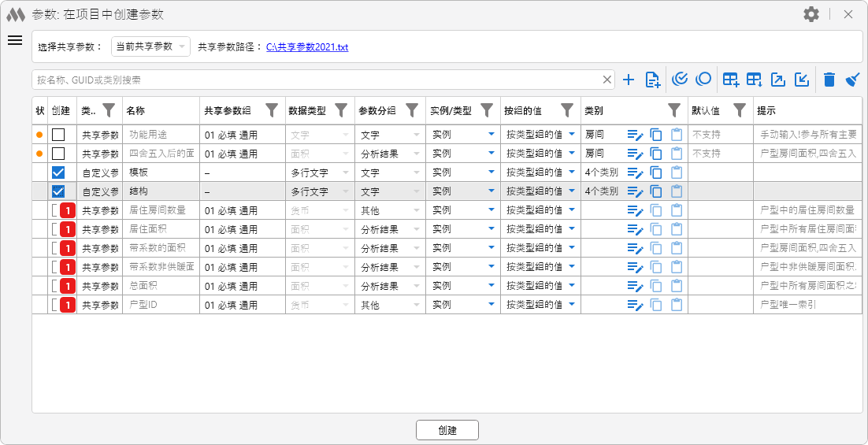868x445 pixels.
Task: Check the 创建 box for 功能用途
Action: coord(58,135)
